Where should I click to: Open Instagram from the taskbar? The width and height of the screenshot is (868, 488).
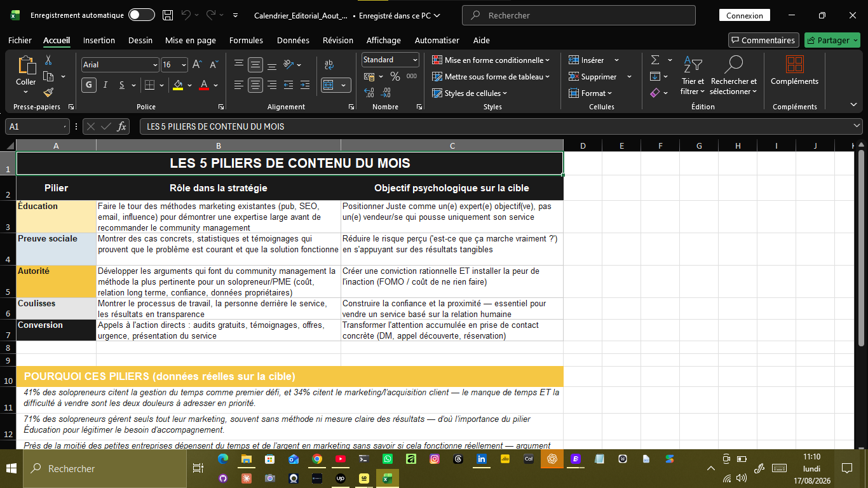(435, 459)
